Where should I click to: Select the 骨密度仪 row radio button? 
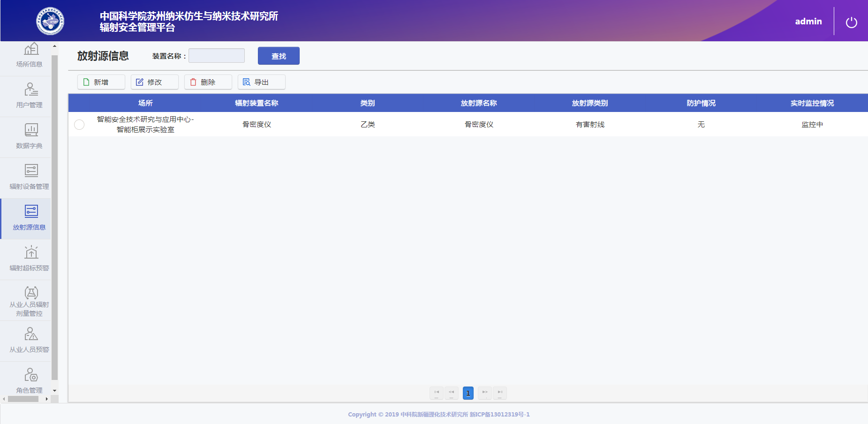(79, 125)
